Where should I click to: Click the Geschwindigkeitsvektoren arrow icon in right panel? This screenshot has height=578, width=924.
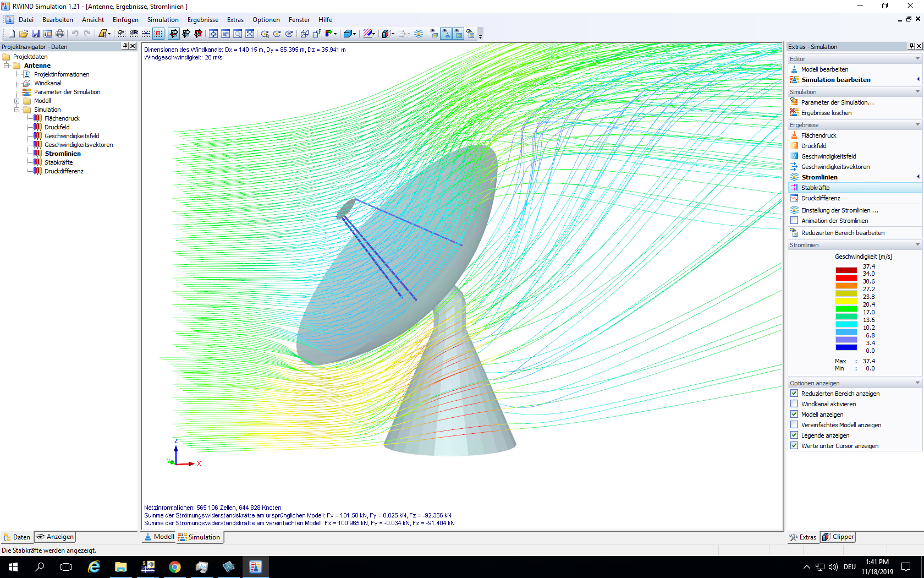click(794, 167)
